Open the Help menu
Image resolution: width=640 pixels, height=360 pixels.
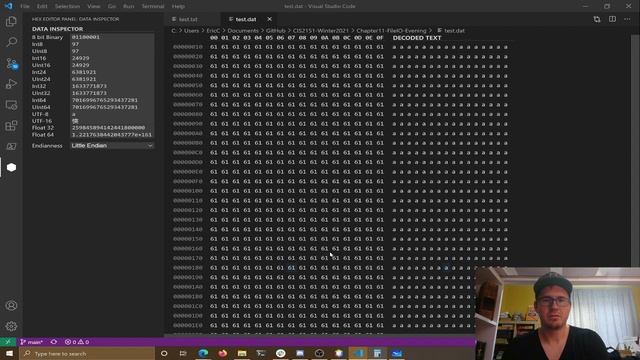[x=178, y=6]
